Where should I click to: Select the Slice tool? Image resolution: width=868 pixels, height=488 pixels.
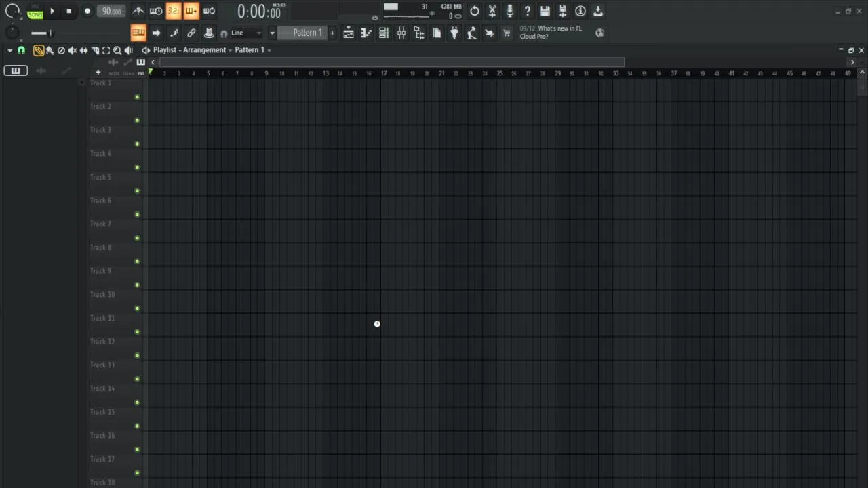(x=95, y=50)
